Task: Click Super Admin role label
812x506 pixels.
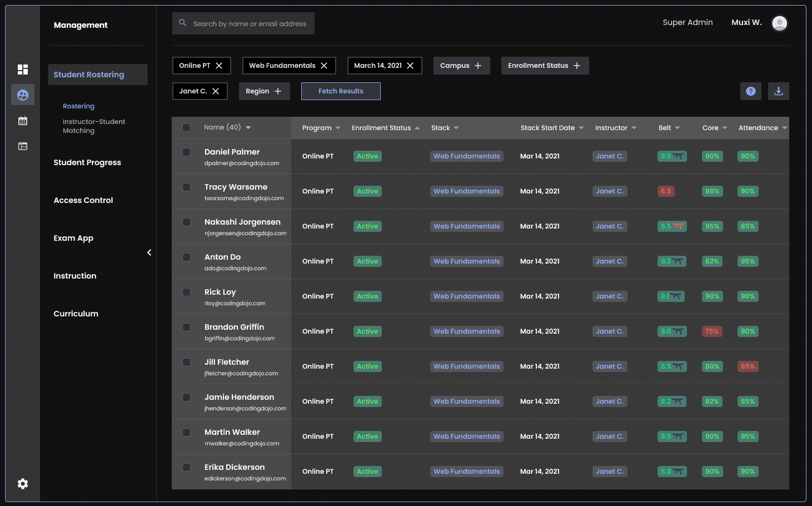Action: tap(688, 22)
